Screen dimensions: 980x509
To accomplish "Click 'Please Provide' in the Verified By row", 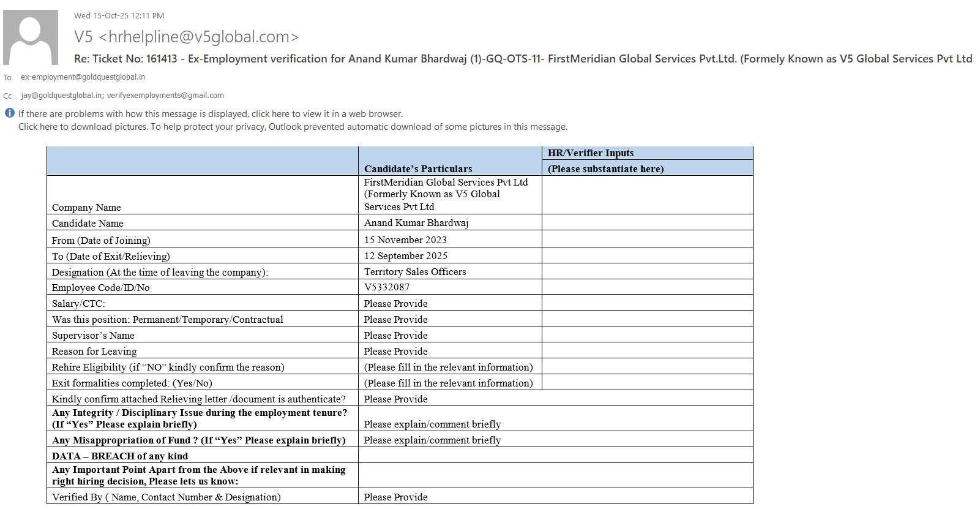I will click(396, 497).
